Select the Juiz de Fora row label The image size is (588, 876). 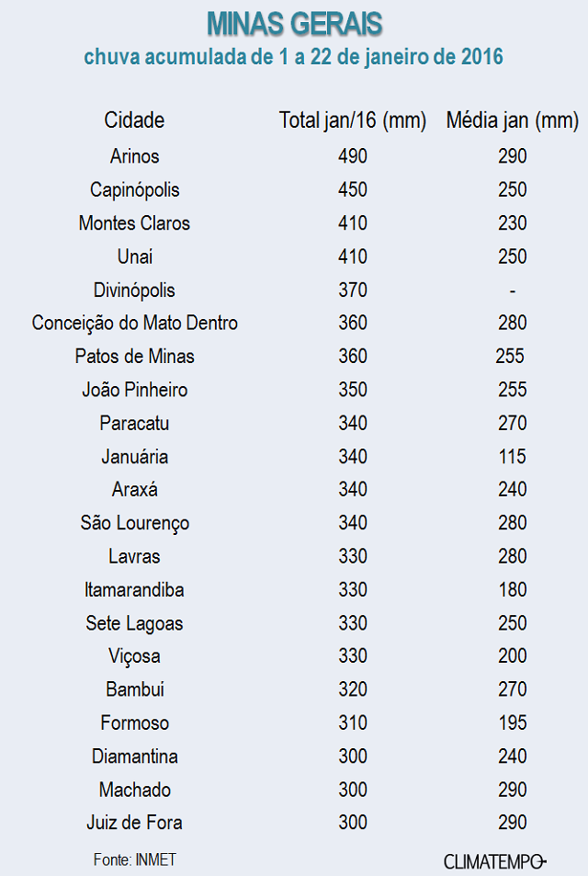(x=134, y=823)
